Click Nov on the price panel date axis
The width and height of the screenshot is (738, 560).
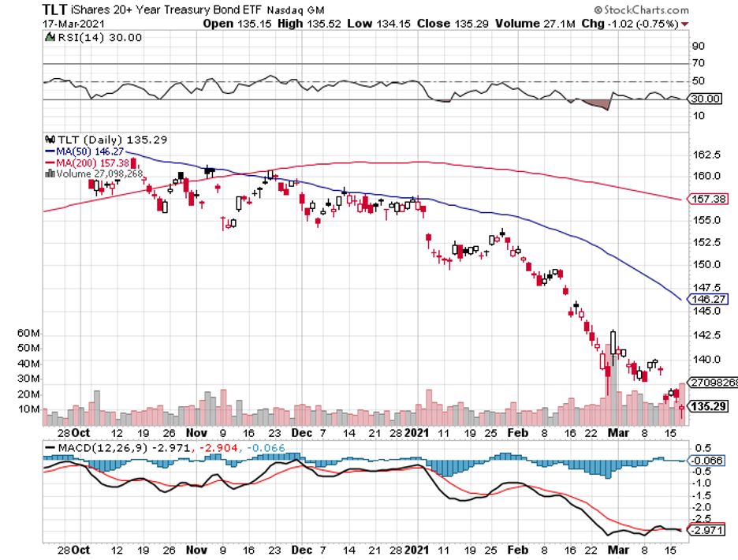pos(196,433)
